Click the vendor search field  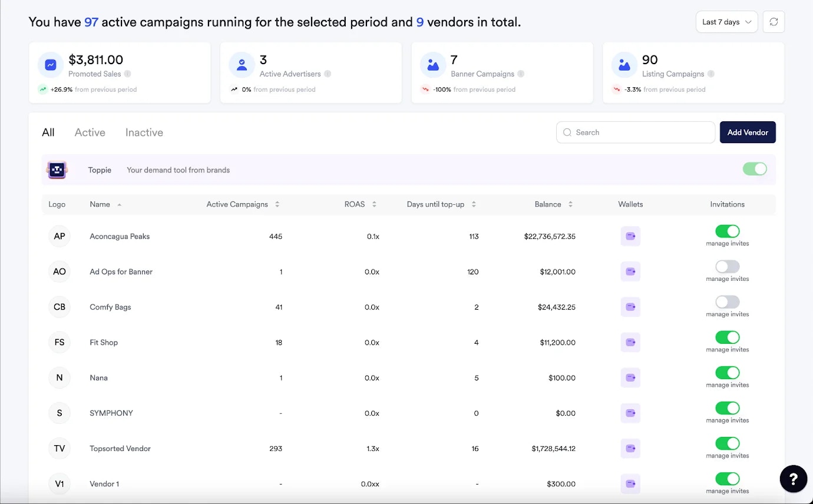(x=635, y=132)
